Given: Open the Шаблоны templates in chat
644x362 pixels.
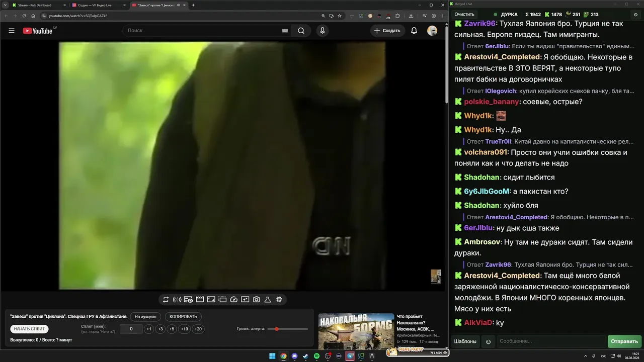Looking at the screenshot, I should [465, 342].
